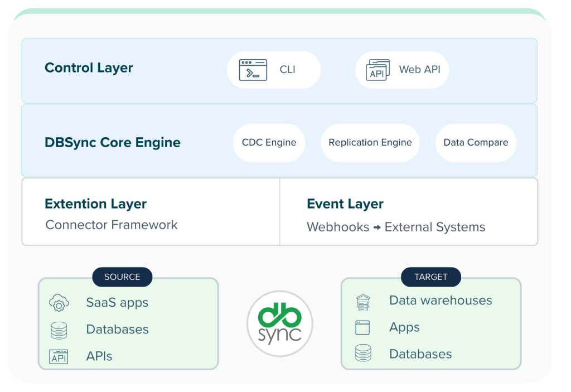Image resolution: width=571 pixels, height=392 pixels.
Task: Open Webhooks to External Systems
Action: [x=396, y=227]
